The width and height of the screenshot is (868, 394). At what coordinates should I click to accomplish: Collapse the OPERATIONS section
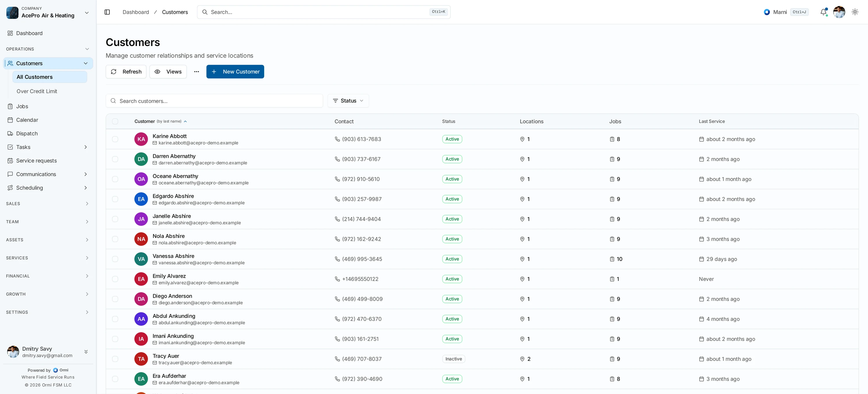(x=48, y=49)
